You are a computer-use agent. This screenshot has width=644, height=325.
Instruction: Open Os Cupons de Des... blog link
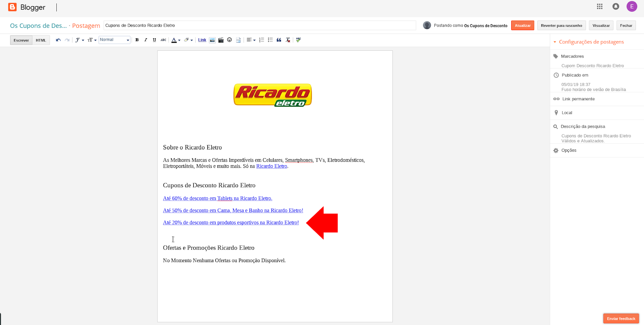coord(38,26)
